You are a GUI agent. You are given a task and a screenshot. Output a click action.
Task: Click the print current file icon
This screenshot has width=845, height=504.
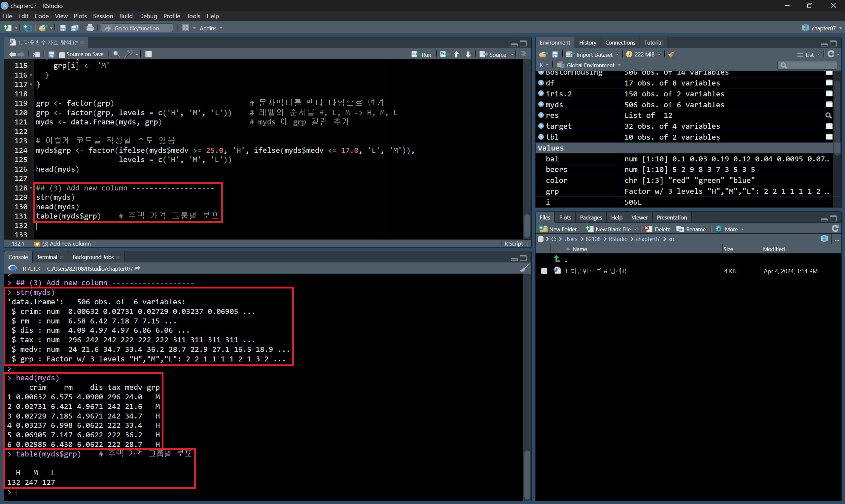(90, 28)
